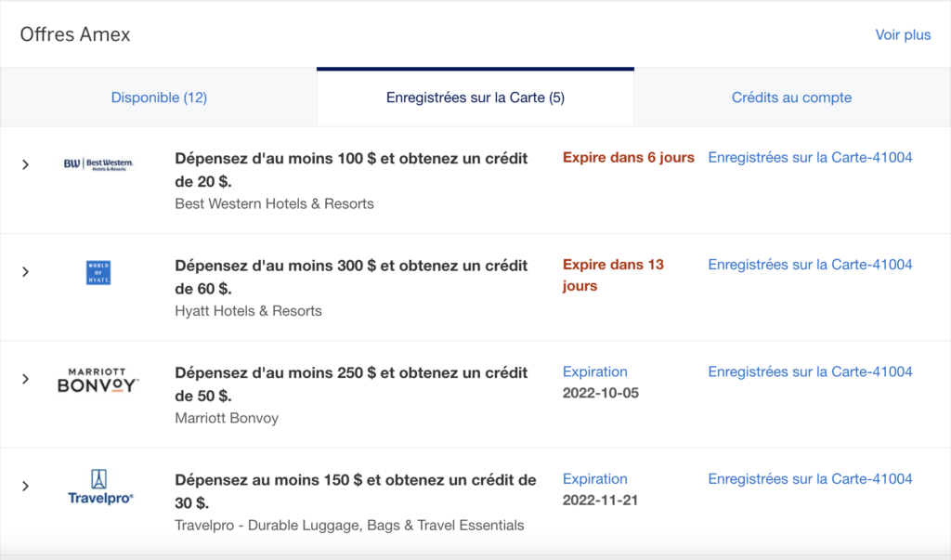The image size is (951, 560).
Task: Click the Travelpro Expiration label
Action: (x=595, y=479)
